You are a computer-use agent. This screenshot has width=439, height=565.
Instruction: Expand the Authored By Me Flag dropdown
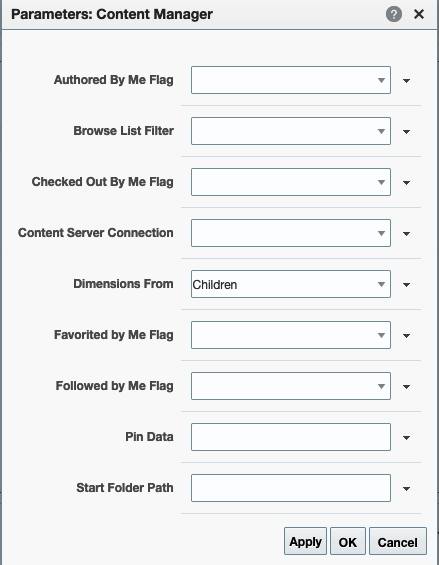291,80
